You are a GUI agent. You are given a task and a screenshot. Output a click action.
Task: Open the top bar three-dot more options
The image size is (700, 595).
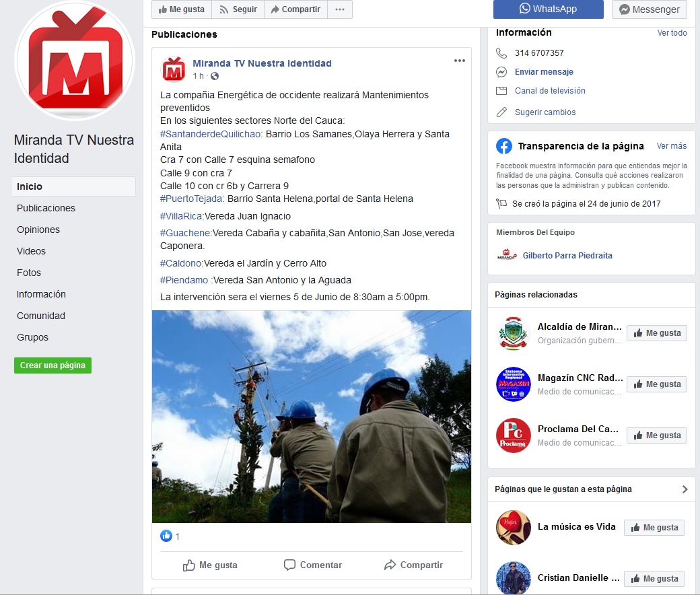click(x=340, y=9)
